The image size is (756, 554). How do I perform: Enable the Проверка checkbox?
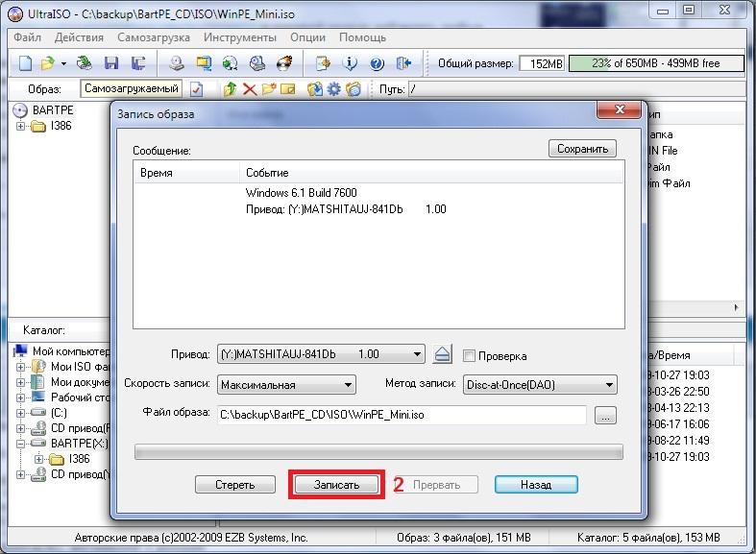[470, 355]
